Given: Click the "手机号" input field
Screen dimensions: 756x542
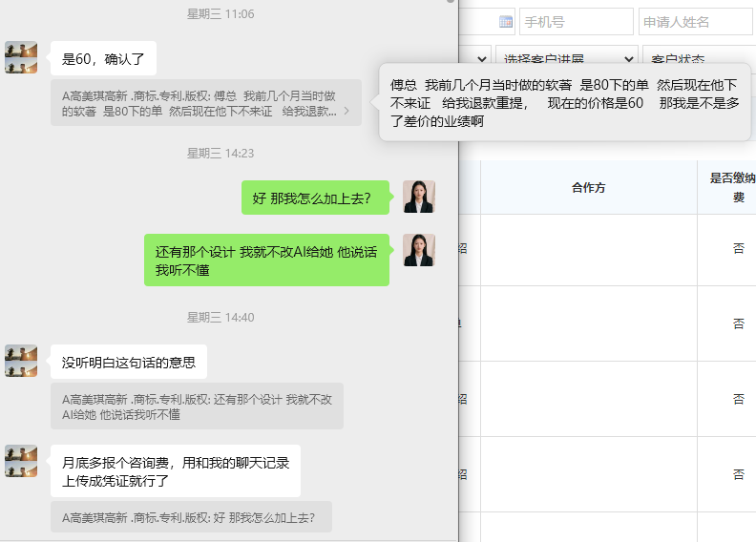Looking at the screenshot, I should [576, 22].
